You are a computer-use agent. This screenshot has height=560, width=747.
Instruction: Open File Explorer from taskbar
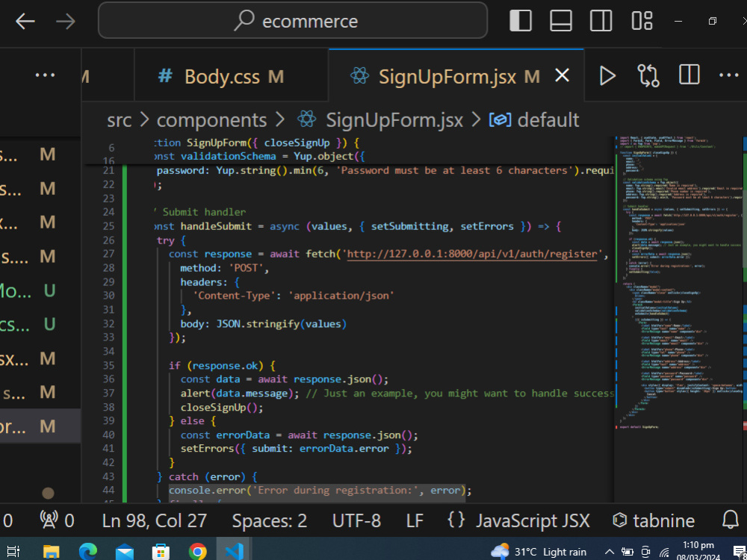(x=51, y=552)
